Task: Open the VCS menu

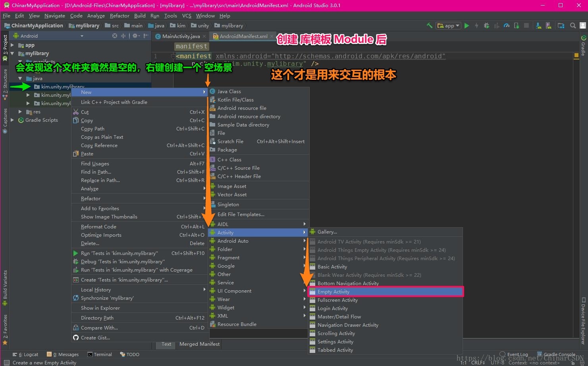Action: tap(187, 16)
